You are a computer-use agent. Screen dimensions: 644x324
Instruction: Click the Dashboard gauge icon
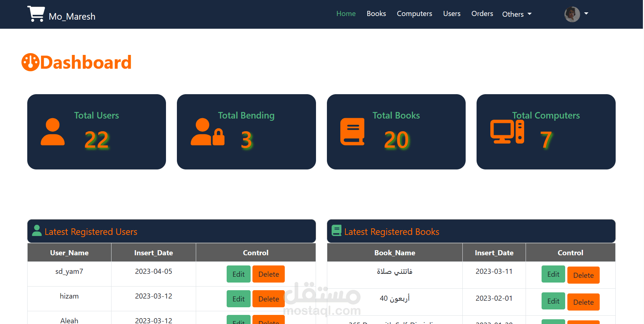tap(31, 62)
